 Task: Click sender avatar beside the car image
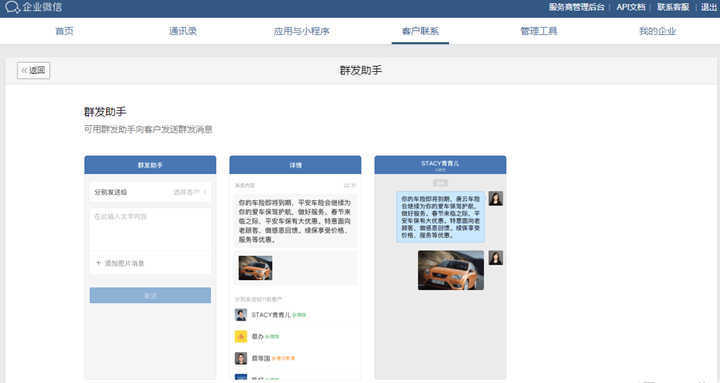point(495,258)
